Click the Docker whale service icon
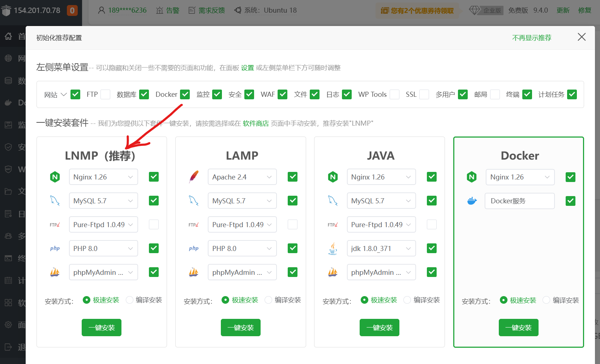The height and width of the screenshot is (364, 600). pyautogui.click(x=472, y=201)
